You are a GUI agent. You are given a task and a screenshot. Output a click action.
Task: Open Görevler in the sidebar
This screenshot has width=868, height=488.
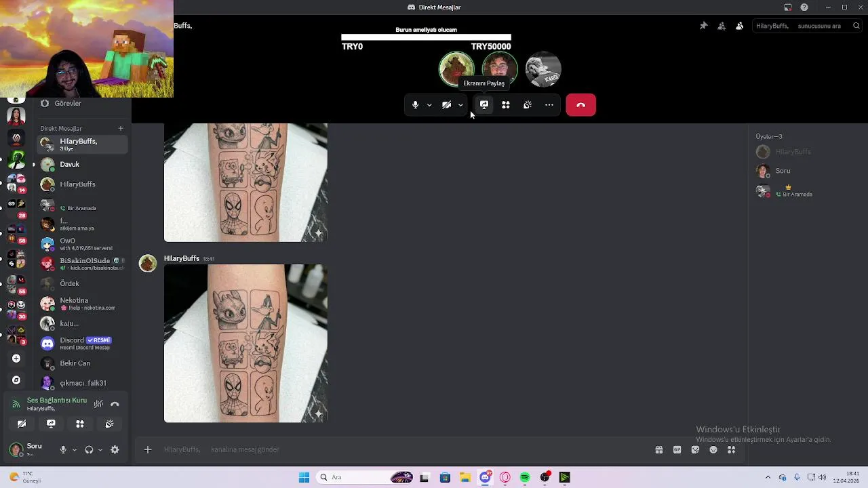83,103
